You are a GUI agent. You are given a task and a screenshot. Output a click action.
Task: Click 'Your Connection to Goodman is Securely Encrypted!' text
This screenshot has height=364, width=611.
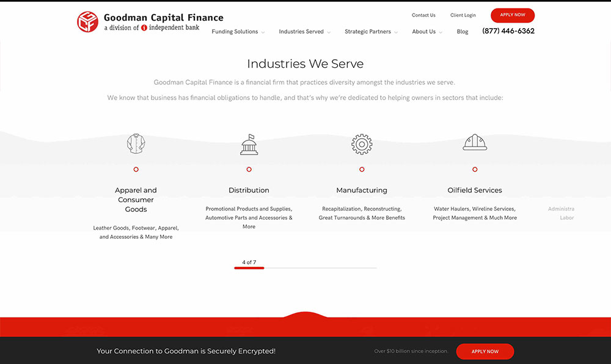point(186,351)
